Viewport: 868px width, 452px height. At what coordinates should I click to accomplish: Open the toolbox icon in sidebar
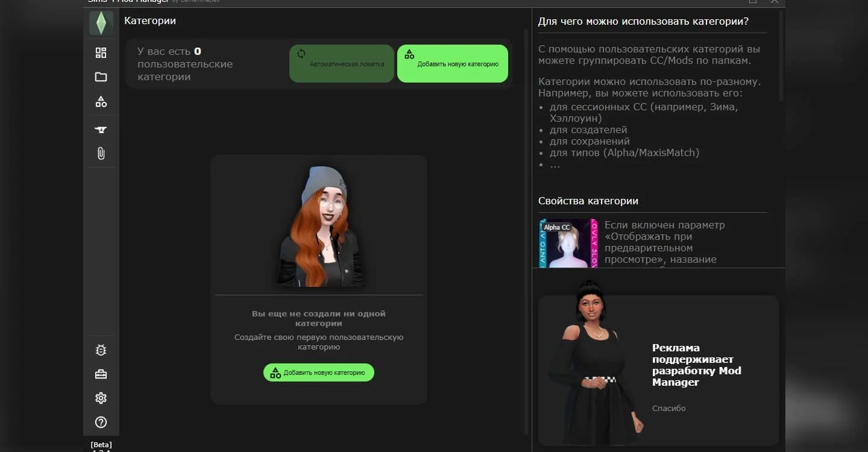pos(101,374)
